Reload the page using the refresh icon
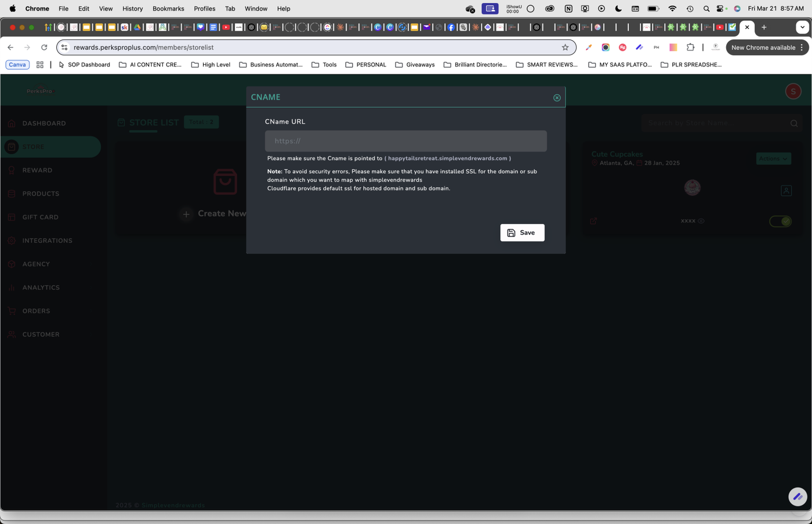 pyautogui.click(x=44, y=48)
